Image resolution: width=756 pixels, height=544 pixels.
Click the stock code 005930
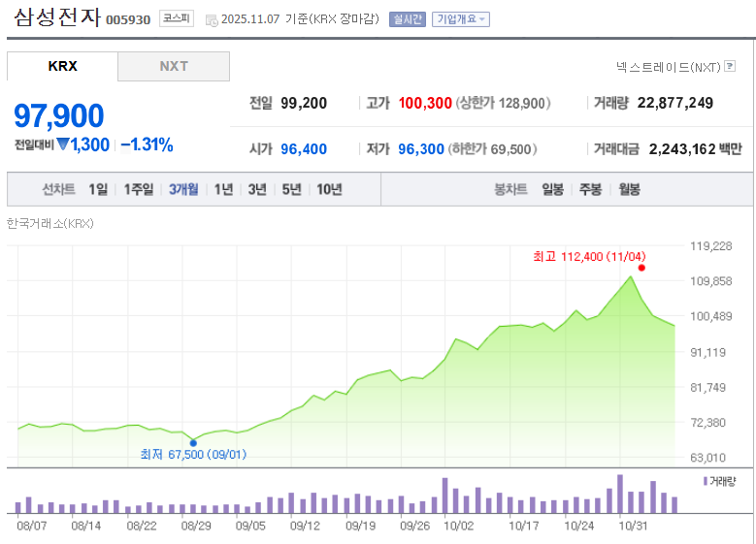pos(128,19)
